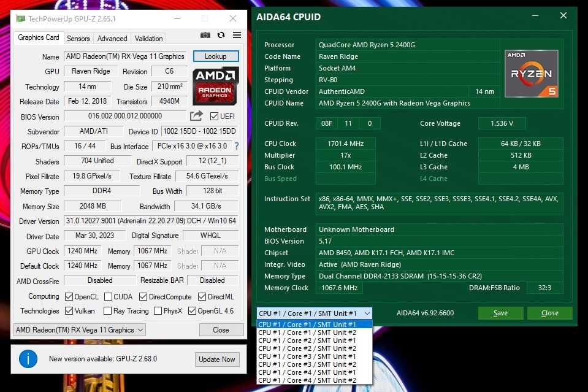Select CPU #1 / Core #2 / SMT Unit #1

(x=315, y=340)
